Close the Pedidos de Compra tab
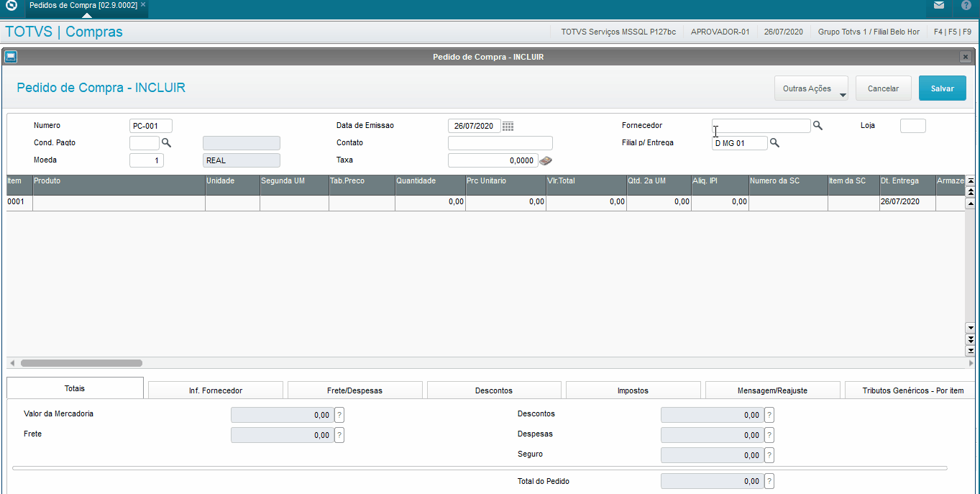The height and width of the screenshot is (494, 980). [143, 5]
